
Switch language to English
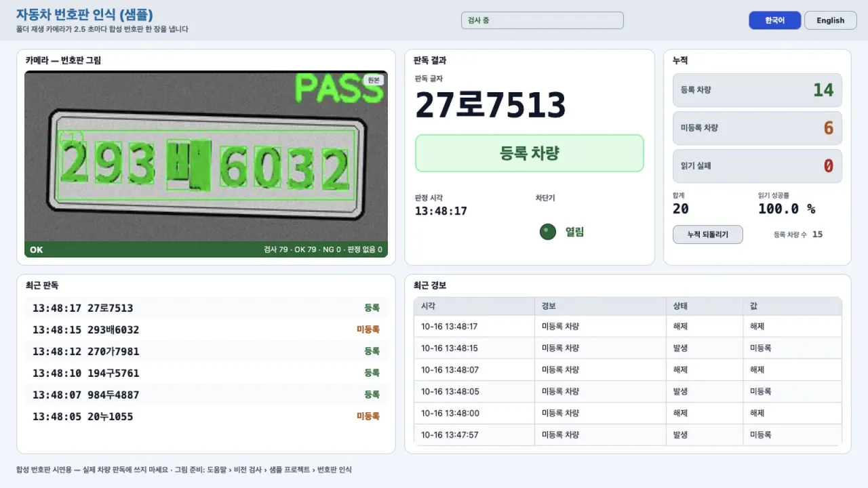point(830,20)
